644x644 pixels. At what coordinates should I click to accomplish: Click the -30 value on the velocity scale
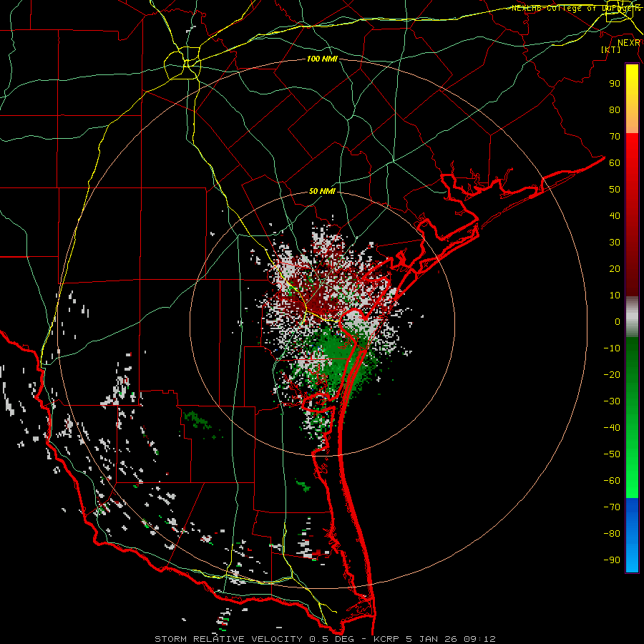[x=612, y=401]
